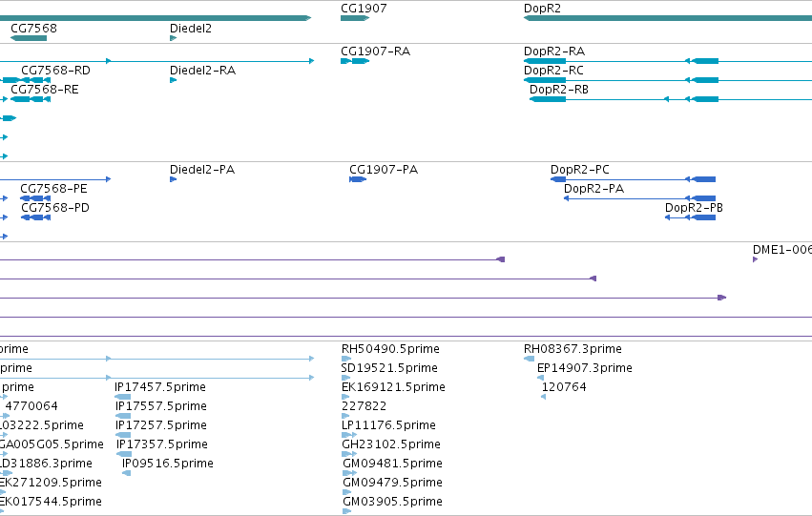Click the DopR2-PB protein glyph
812x516 pixels.
click(x=690, y=217)
